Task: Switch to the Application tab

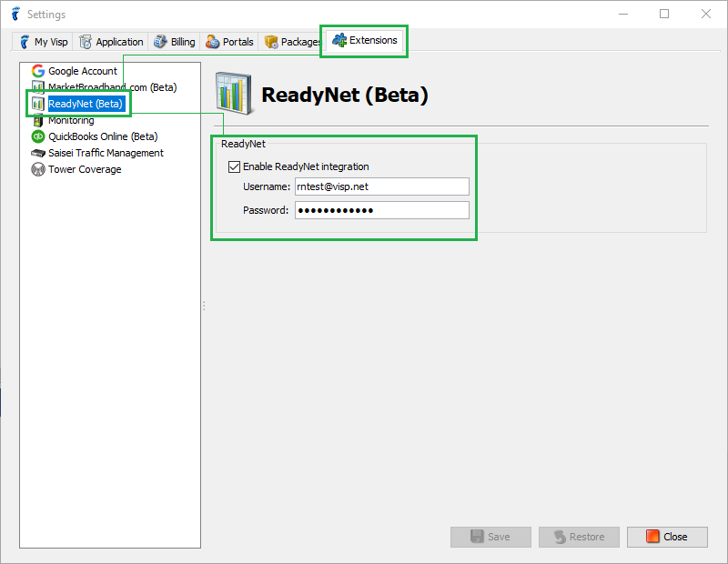Action: pyautogui.click(x=110, y=42)
